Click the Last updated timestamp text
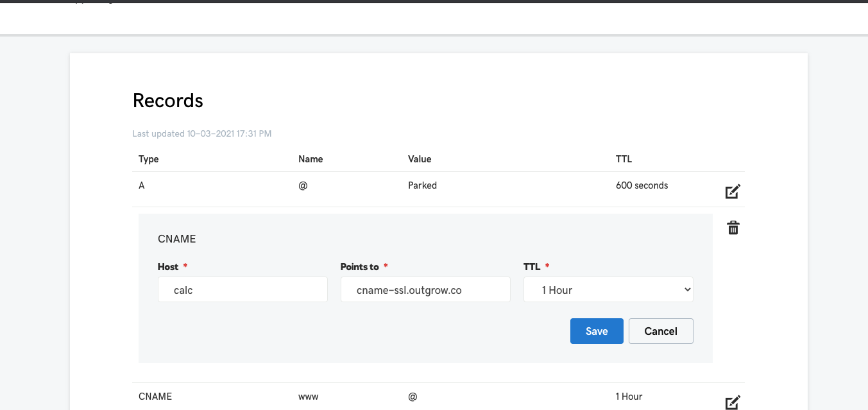Image resolution: width=868 pixels, height=410 pixels. tap(202, 134)
